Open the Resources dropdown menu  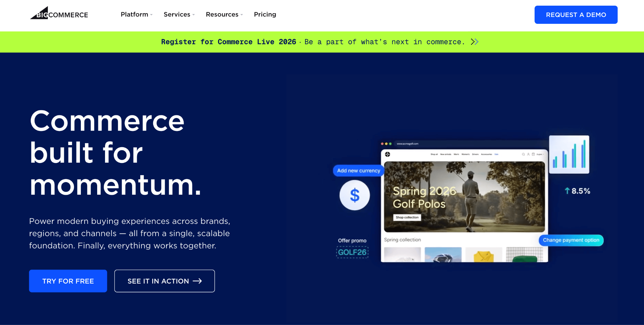coord(224,14)
